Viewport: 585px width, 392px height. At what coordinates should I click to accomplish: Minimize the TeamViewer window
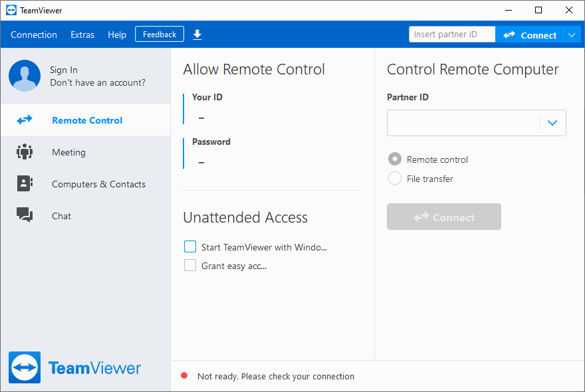click(x=509, y=10)
